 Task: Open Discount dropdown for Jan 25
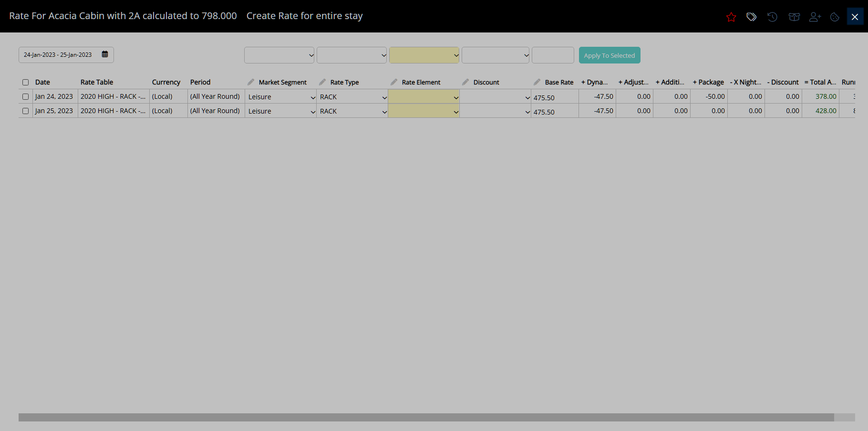point(496,111)
